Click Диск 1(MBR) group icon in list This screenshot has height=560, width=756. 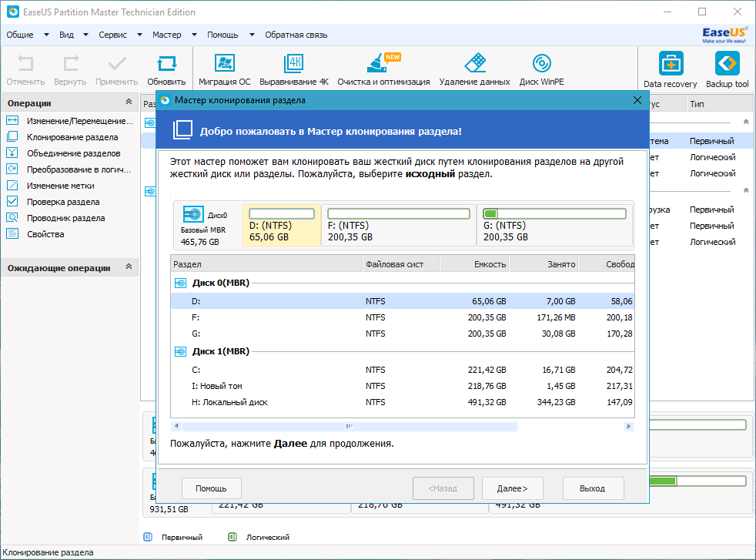[x=180, y=351]
